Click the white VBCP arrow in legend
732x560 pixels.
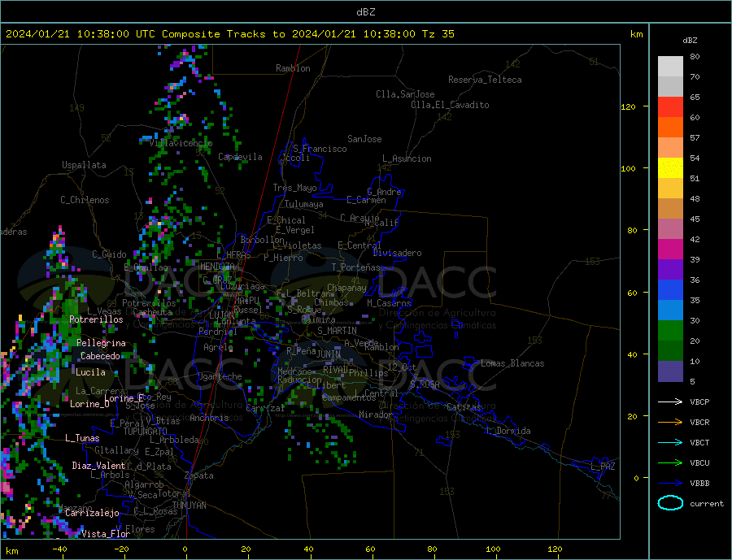click(670, 402)
